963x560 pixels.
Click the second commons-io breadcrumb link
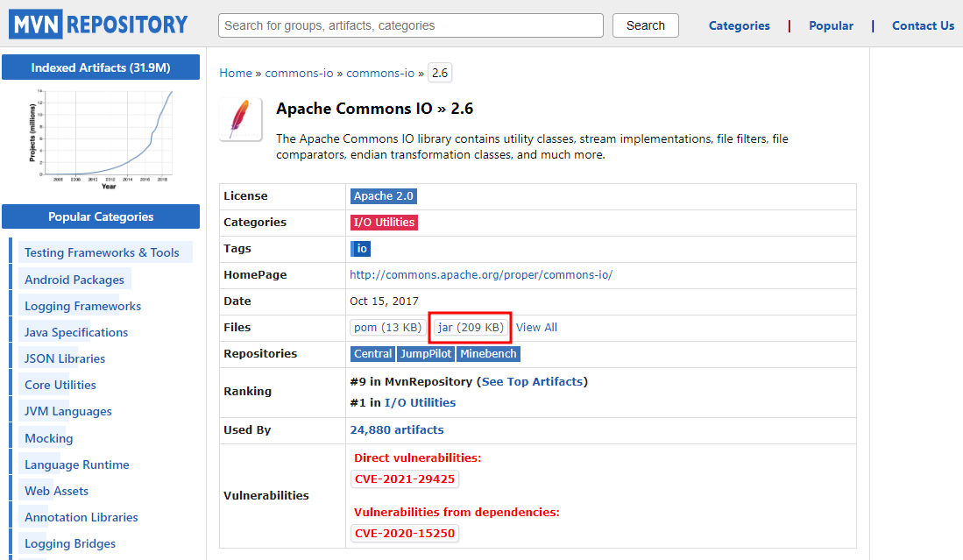380,73
